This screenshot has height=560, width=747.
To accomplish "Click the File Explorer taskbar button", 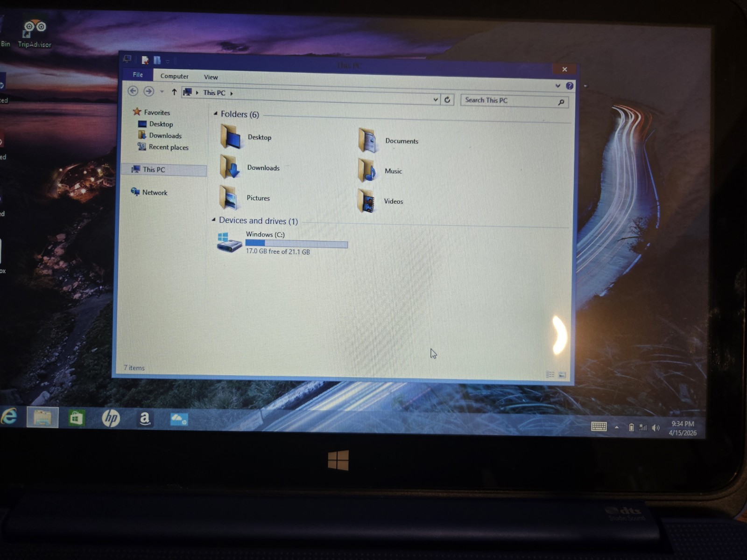I will (42, 417).
